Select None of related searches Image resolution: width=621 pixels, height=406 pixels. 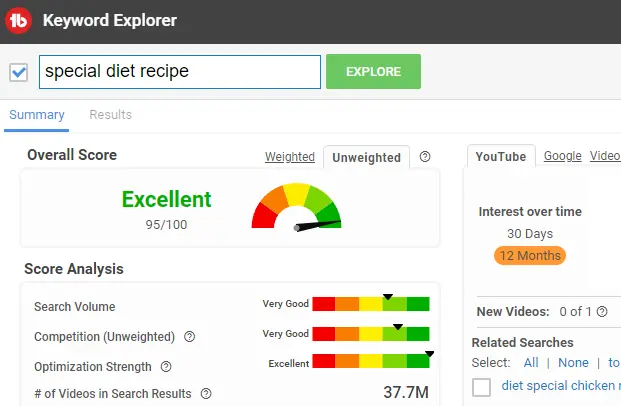(x=573, y=363)
